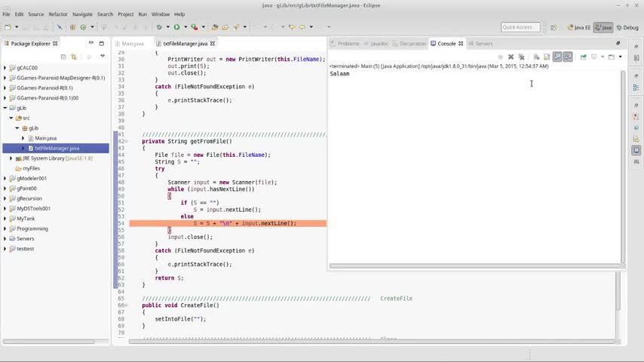The image size is (644, 362).
Task: Click the Quick Access search field
Action: pos(520,27)
